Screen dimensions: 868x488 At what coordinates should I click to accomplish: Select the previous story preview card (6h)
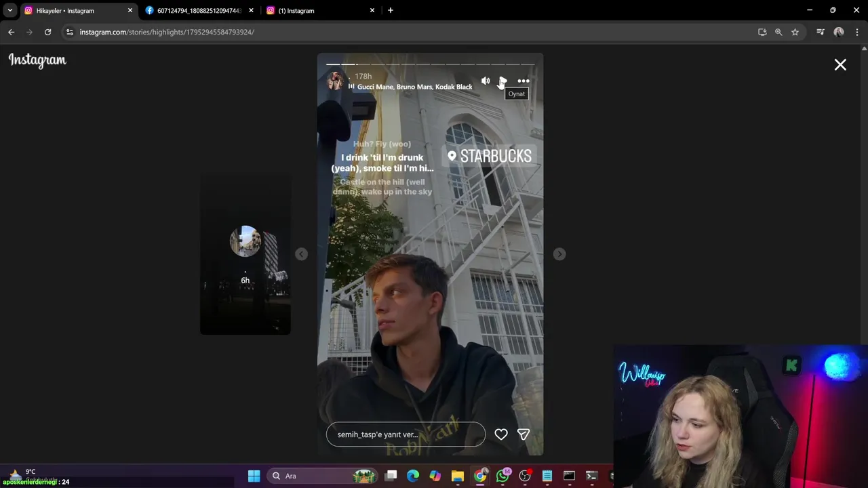[245, 254]
